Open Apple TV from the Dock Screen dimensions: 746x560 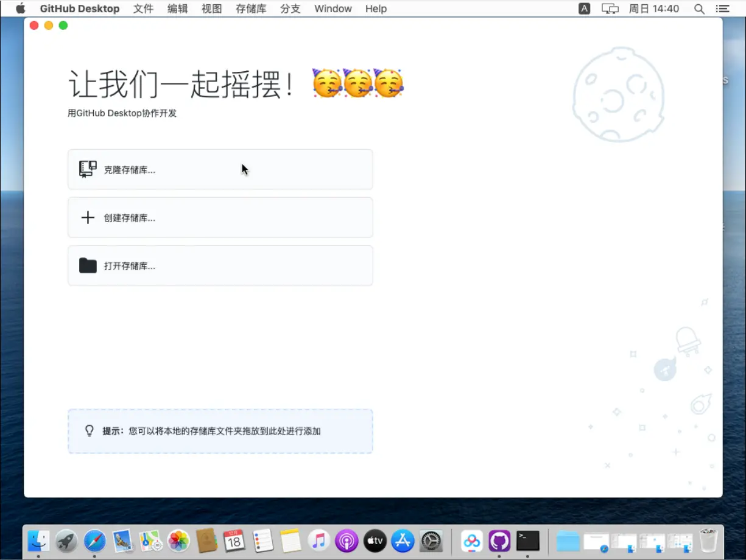375,540
